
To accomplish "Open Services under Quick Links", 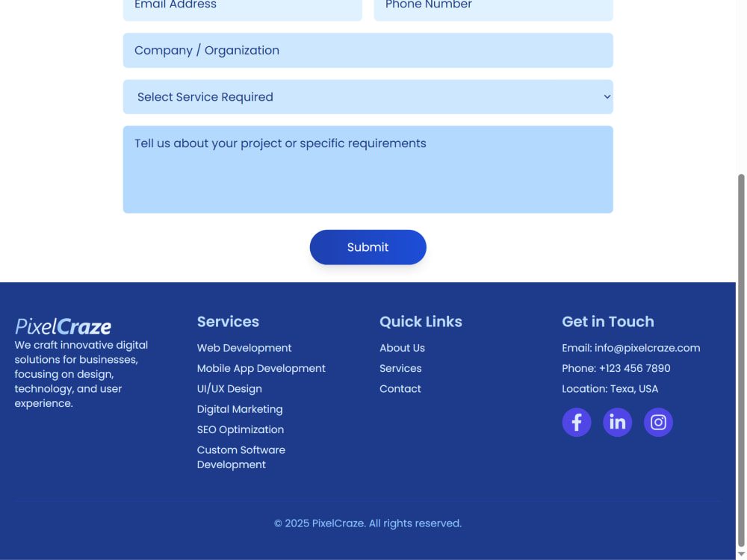I will [400, 369].
